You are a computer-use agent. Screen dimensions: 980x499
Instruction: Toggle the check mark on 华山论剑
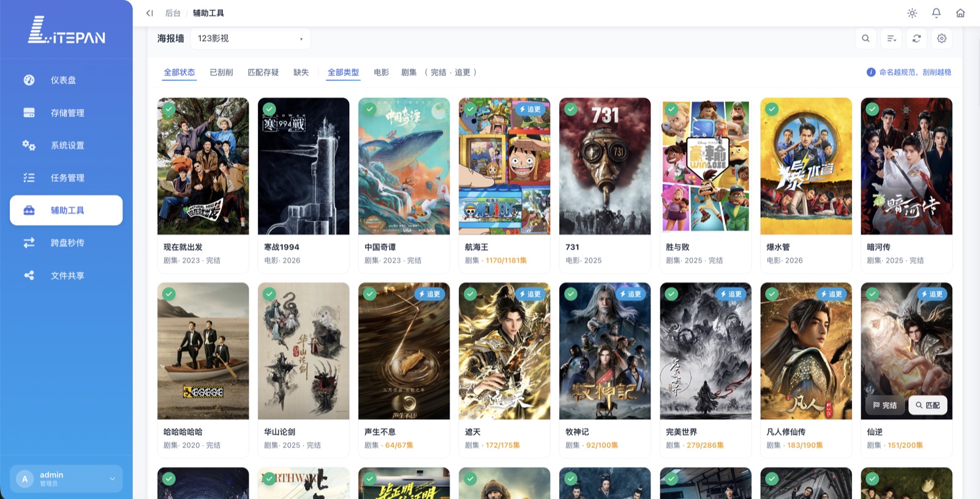(x=269, y=294)
